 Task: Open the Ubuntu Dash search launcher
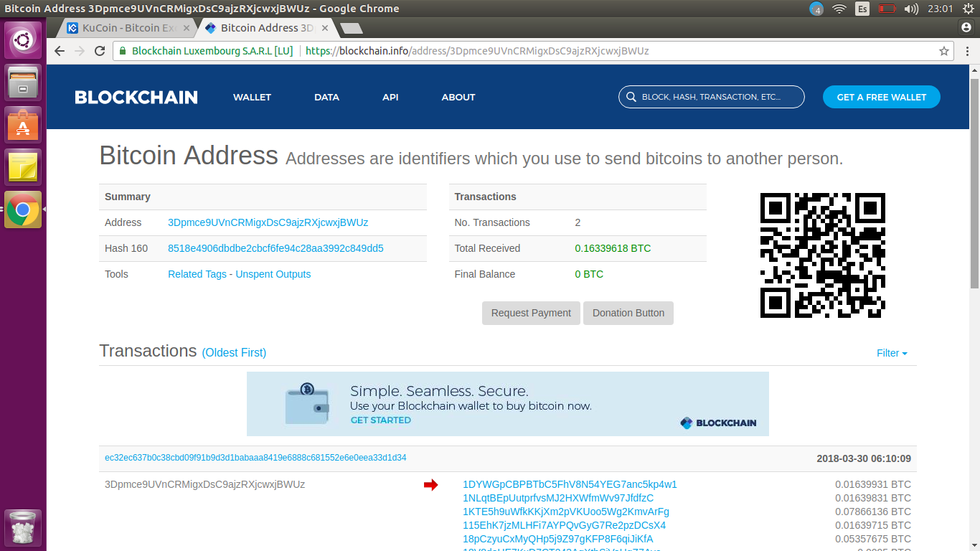click(x=24, y=41)
